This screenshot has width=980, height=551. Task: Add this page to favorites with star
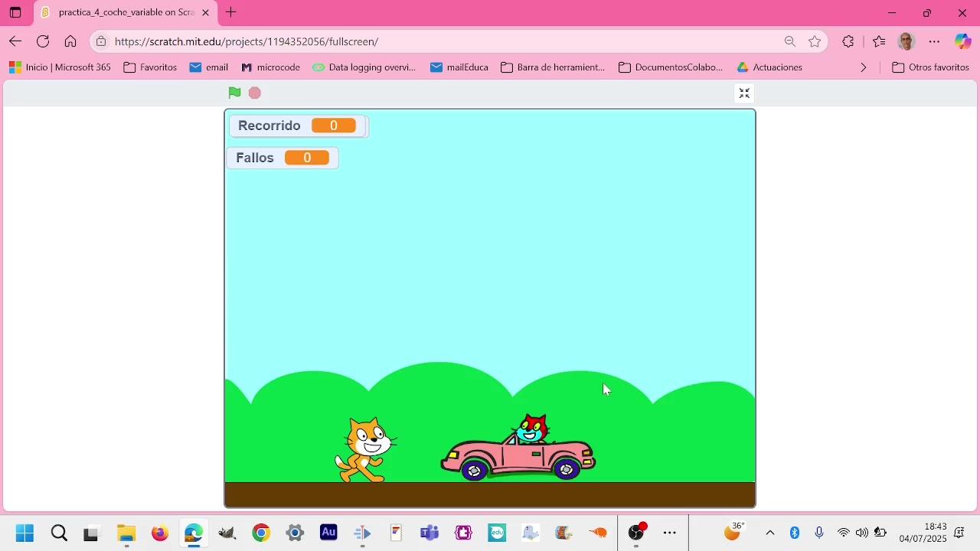pos(815,41)
